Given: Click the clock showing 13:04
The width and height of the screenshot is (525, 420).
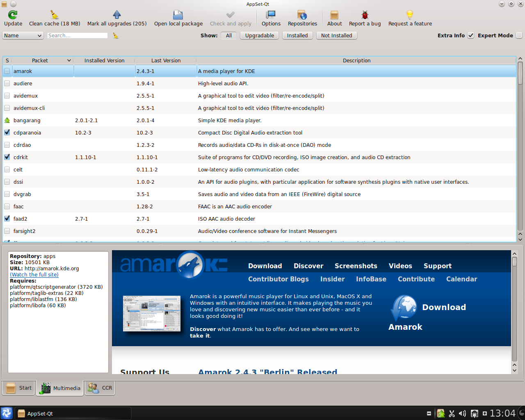Looking at the screenshot, I should pyautogui.click(x=502, y=413).
